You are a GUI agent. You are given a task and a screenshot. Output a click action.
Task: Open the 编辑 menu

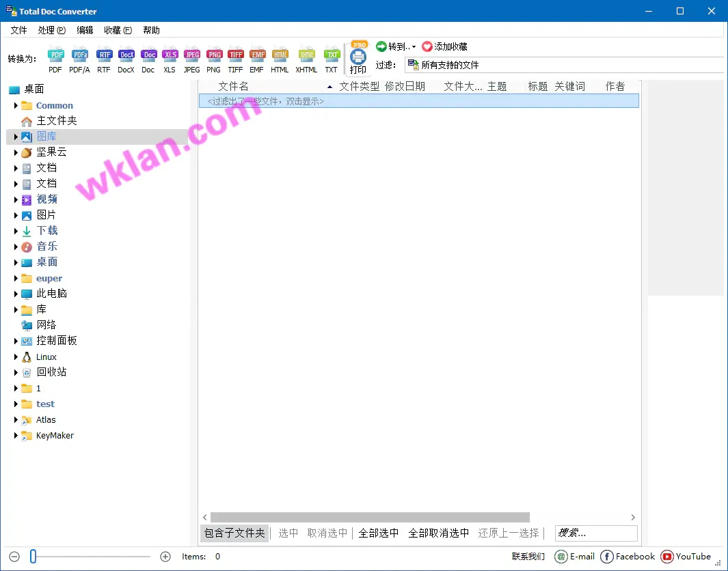[x=85, y=30]
